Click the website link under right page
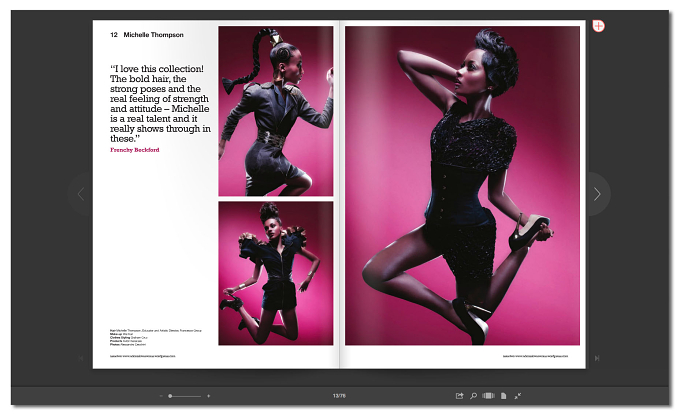This screenshot has width=680, height=415. point(535,356)
